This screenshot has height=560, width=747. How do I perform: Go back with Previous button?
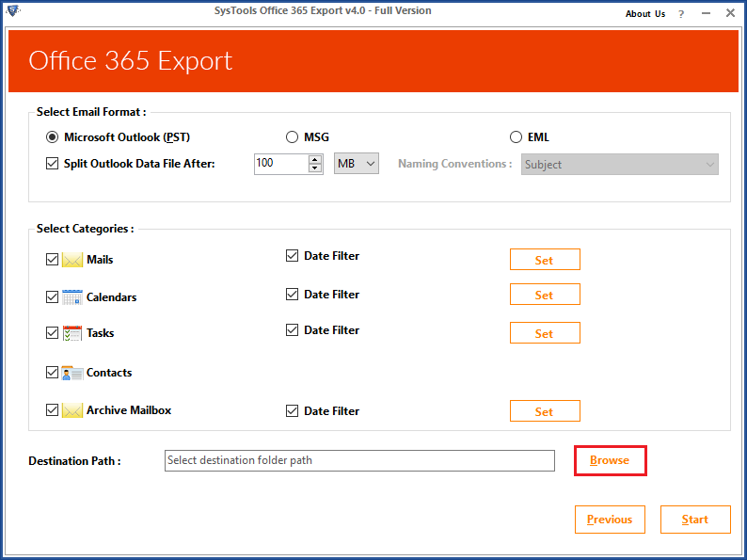coord(610,520)
